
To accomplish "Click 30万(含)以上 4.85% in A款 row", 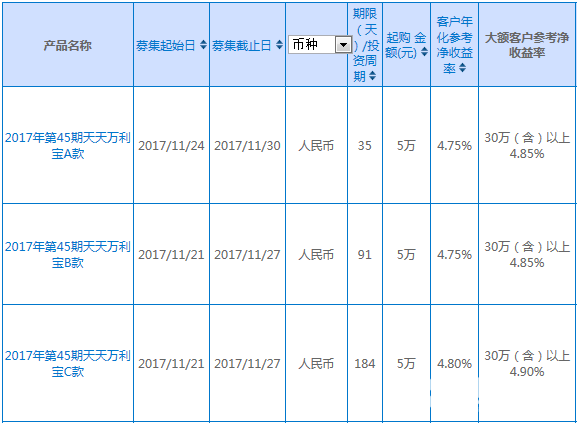I will [527, 146].
